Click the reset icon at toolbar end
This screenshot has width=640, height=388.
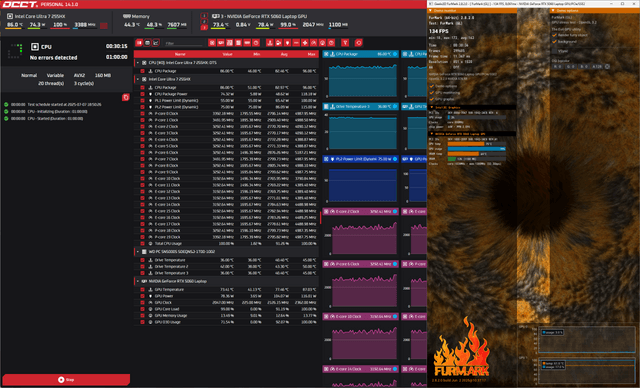358,42
